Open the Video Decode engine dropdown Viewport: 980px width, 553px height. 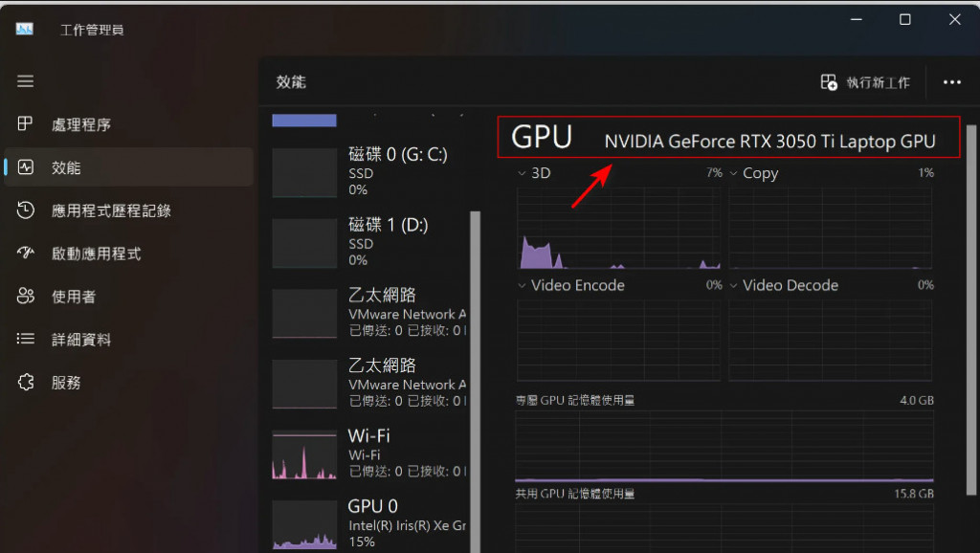734,285
